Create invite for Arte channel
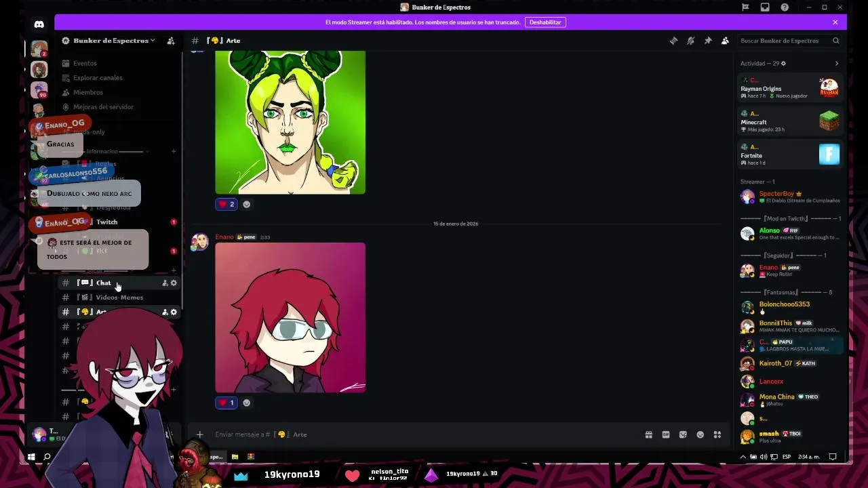Screen dimensions: 868x488 pyautogui.click(x=165, y=312)
